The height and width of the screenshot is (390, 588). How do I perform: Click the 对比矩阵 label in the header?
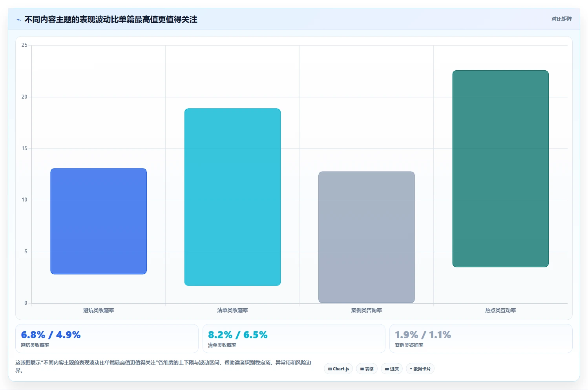pos(561,19)
